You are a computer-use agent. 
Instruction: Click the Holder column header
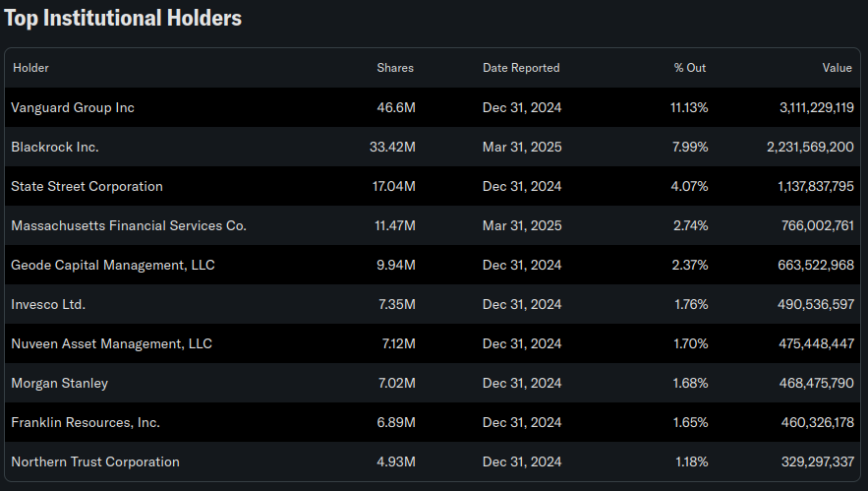pos(31,68)
